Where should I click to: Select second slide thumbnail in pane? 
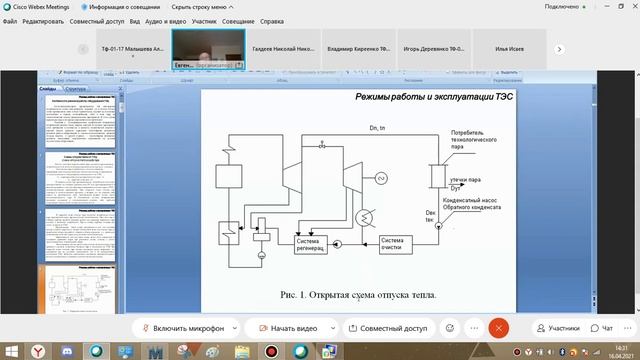tap(80, 178)
